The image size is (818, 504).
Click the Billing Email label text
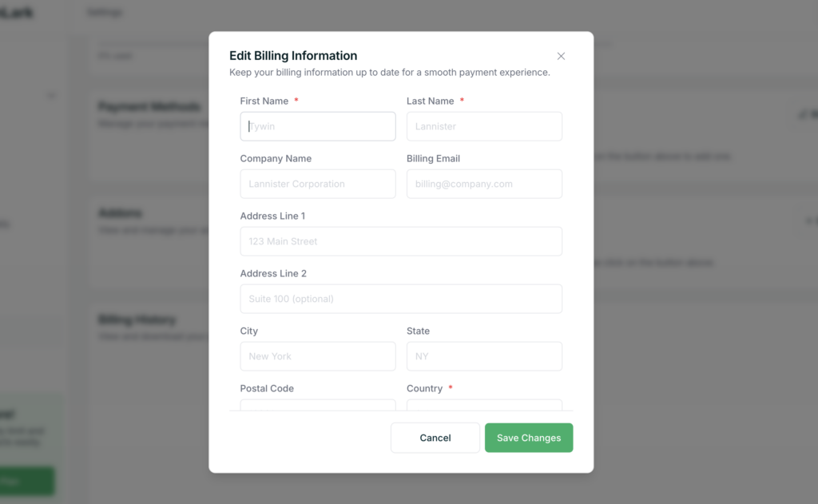click(x=433, y=159)
